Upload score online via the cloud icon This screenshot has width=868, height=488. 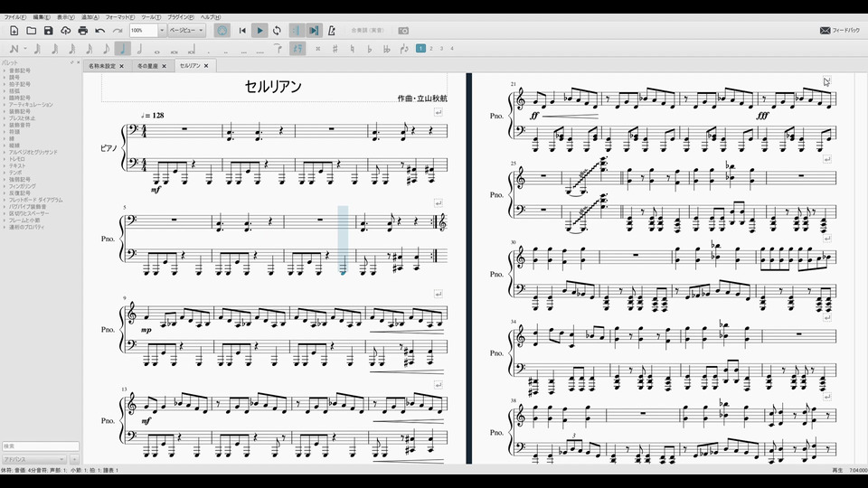click(x=66, y=31)
